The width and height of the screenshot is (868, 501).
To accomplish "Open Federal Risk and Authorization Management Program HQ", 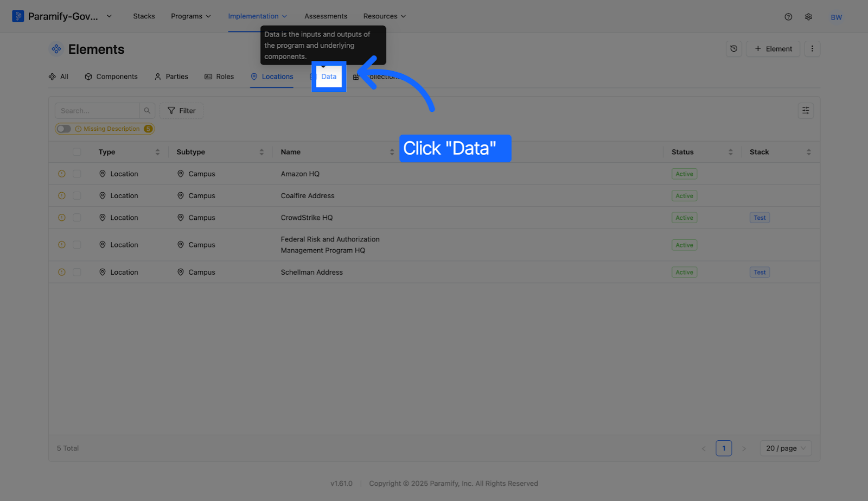I will (330, 245).
